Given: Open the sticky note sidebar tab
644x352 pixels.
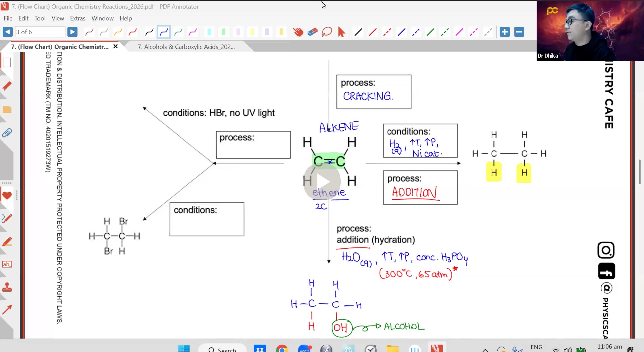Looking at the screenshot, I should pos(7,109).
